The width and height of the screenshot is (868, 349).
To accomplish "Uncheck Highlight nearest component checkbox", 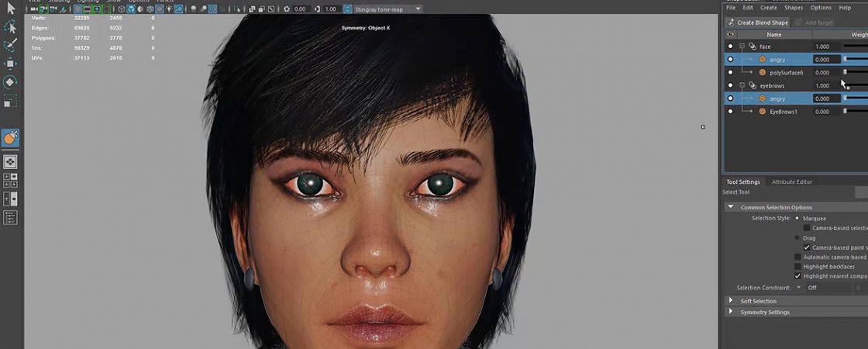I will 797,276.
